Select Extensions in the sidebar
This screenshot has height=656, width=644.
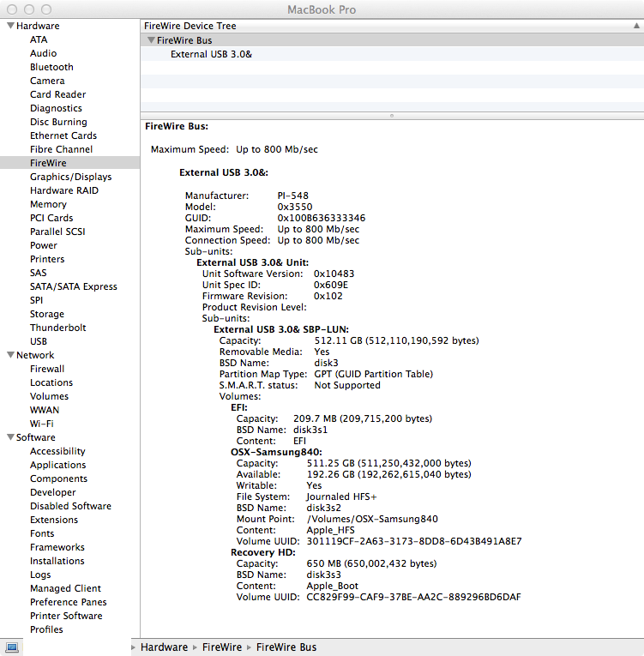54,520
